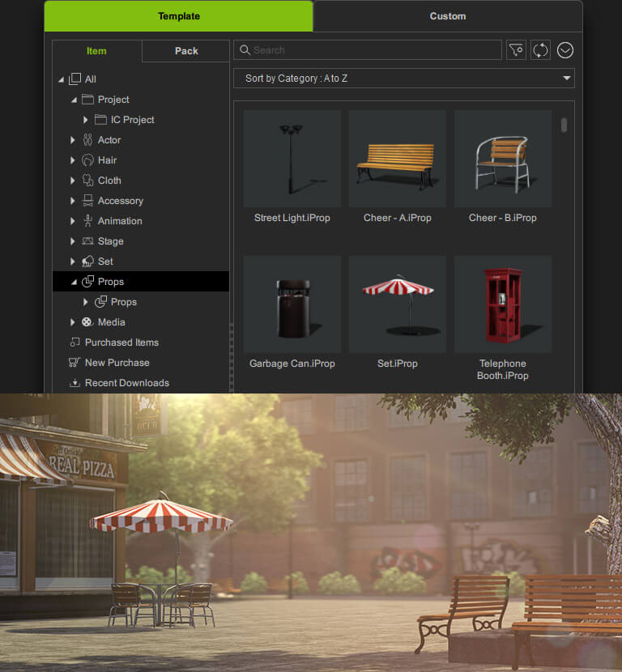The height and width of the screenshot is (672, 622).
Task: Collapse the selected Props category
Action: click(x=75, y=282)
